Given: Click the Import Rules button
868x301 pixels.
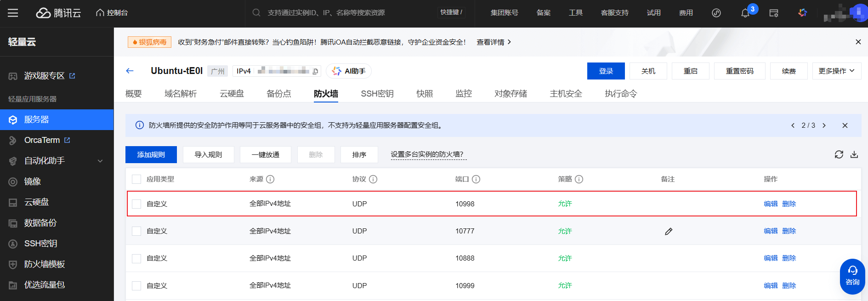Looking at the screenshot, I should (209, 154).
